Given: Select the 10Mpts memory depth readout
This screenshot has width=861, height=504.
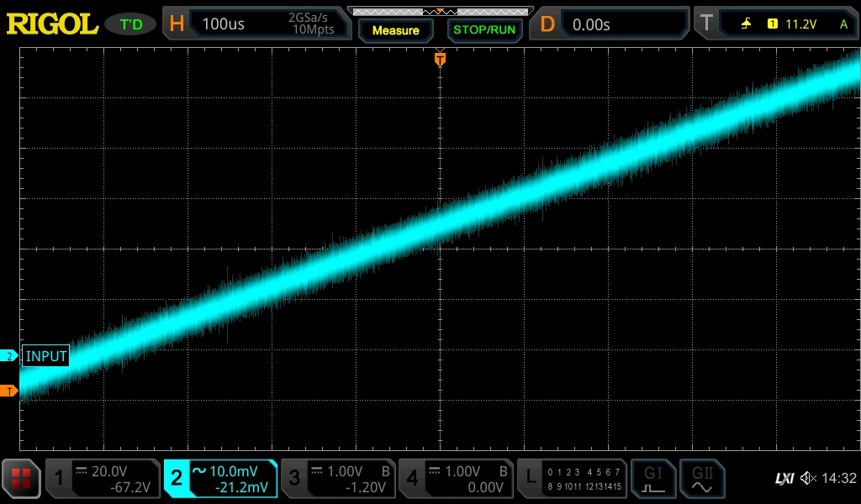Looking at the screenshot, I should [x=313, y=29].
